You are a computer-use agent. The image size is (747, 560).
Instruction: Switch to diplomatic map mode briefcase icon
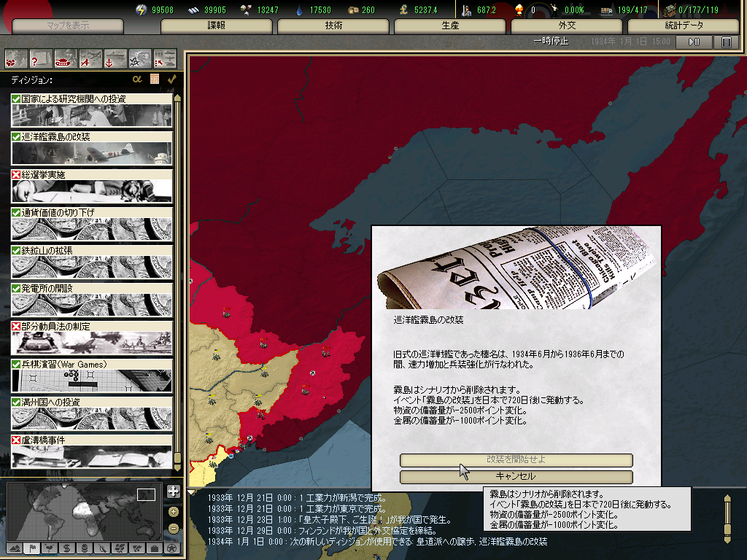tap(155, 548)
